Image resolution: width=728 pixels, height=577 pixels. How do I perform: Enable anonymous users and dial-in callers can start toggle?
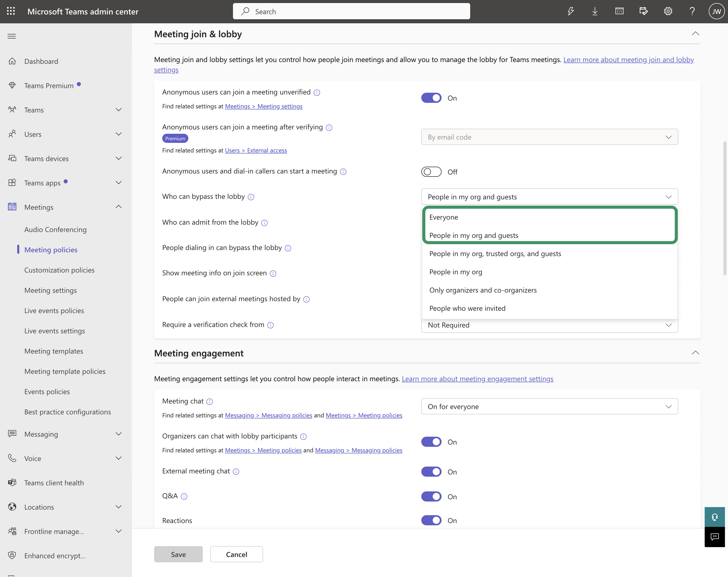click(431, 172)
